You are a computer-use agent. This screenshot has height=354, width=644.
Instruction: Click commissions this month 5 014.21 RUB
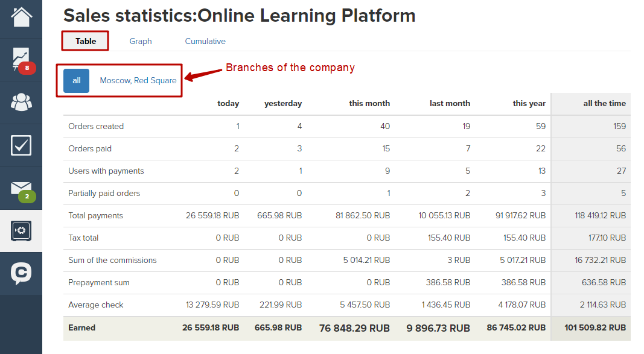366,260
